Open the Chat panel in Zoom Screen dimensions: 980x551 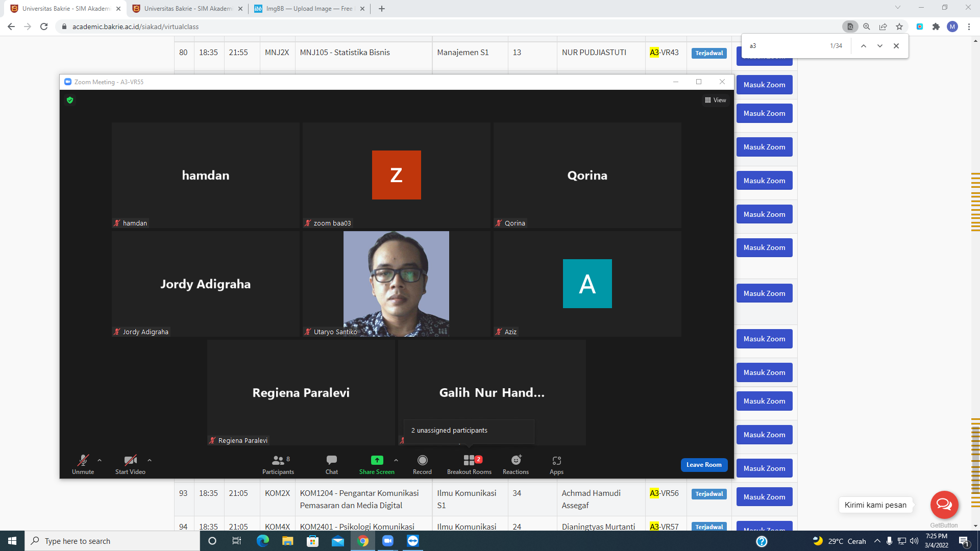point(332,464)
